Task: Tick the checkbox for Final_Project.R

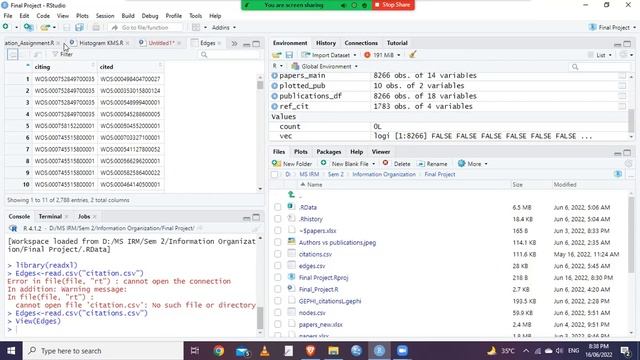Action: pos(278,289)
